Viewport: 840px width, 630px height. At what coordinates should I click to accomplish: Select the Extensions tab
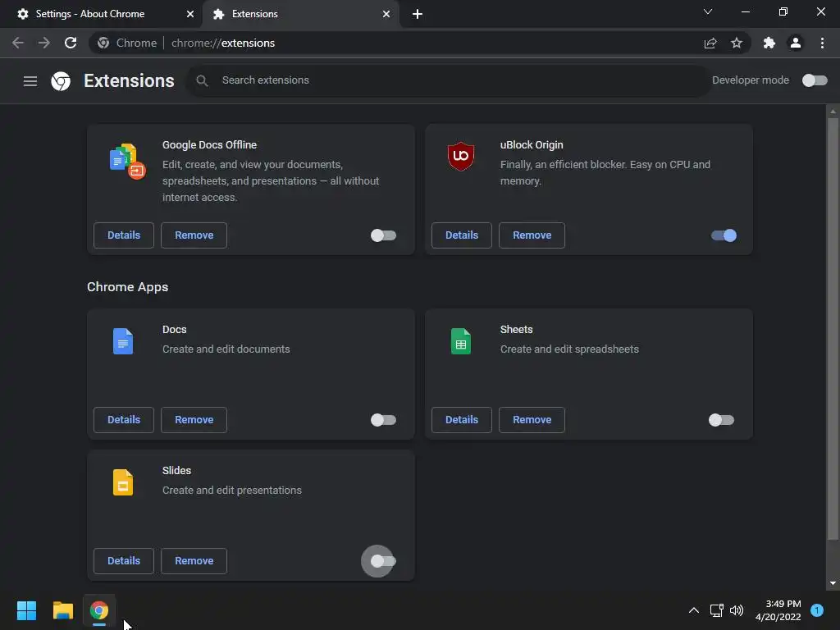click(x=300, y=14)
